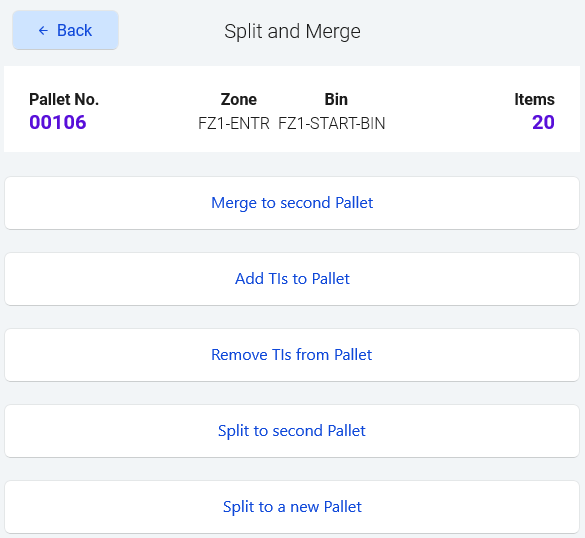Click the word Remove in third option

(x=239, y=354)
